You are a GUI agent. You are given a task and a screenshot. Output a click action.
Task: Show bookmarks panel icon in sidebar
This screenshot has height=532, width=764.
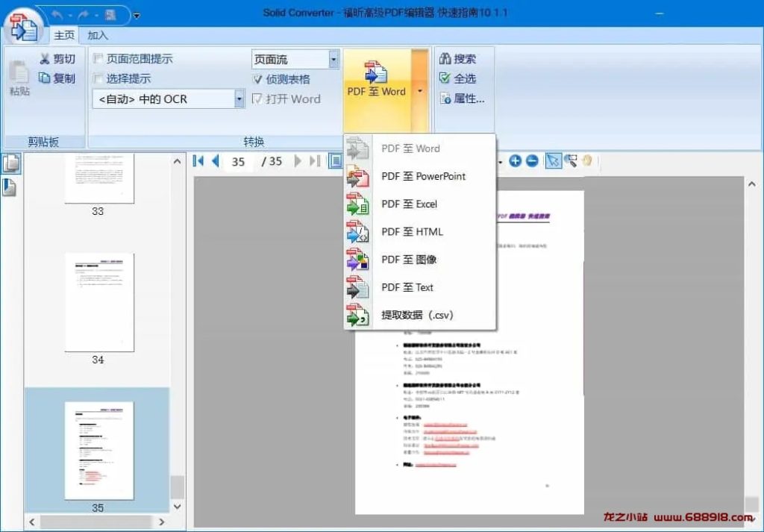pyautogui.click(x=9, y=187)
